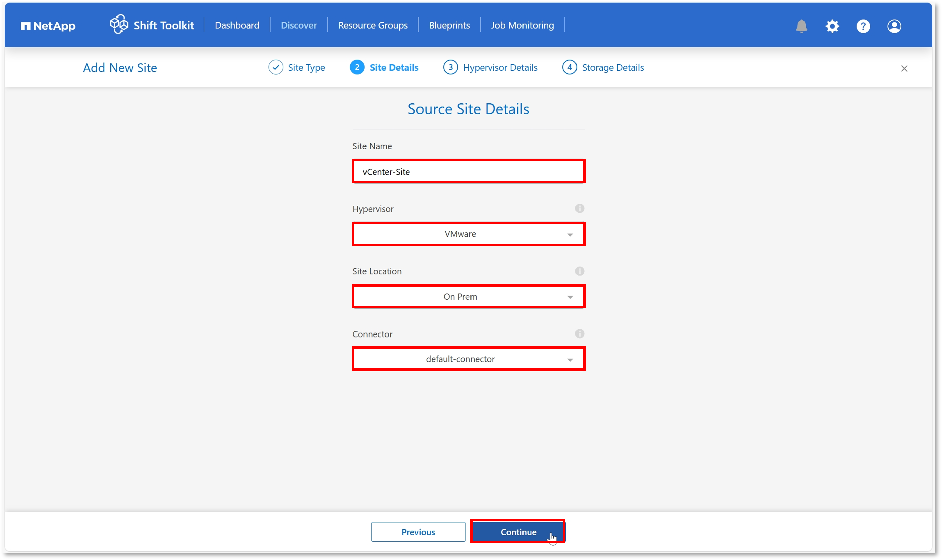Image resolution: width=942 pixels, height=560 pixels.
Task: Click the NetApp logo
Action: point(48,26)
